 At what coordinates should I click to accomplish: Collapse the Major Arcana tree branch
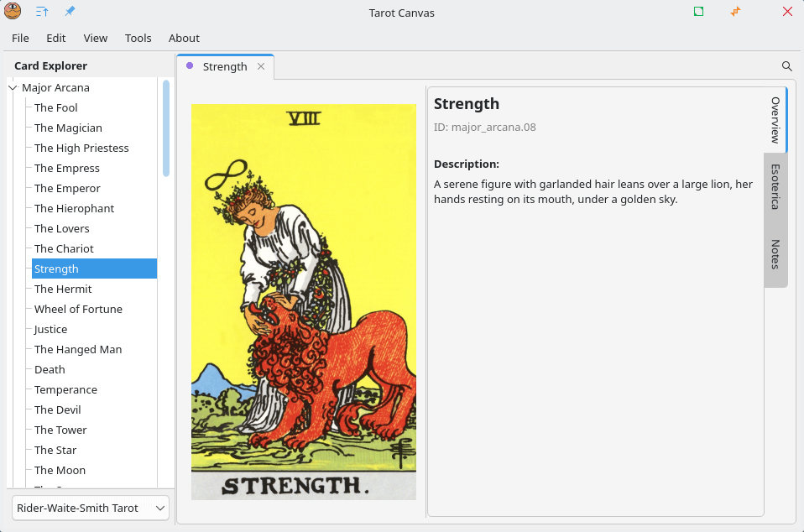[12, 87]
